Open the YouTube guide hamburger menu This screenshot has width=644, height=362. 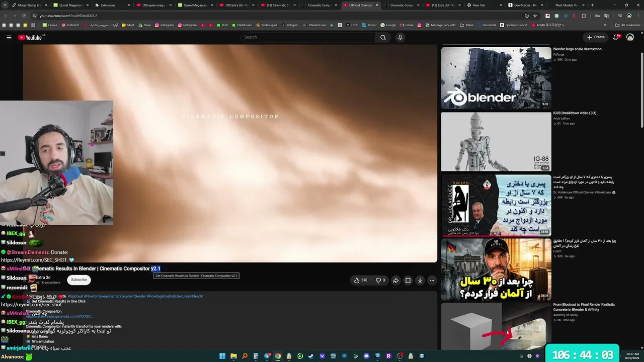tap(9, 37)
